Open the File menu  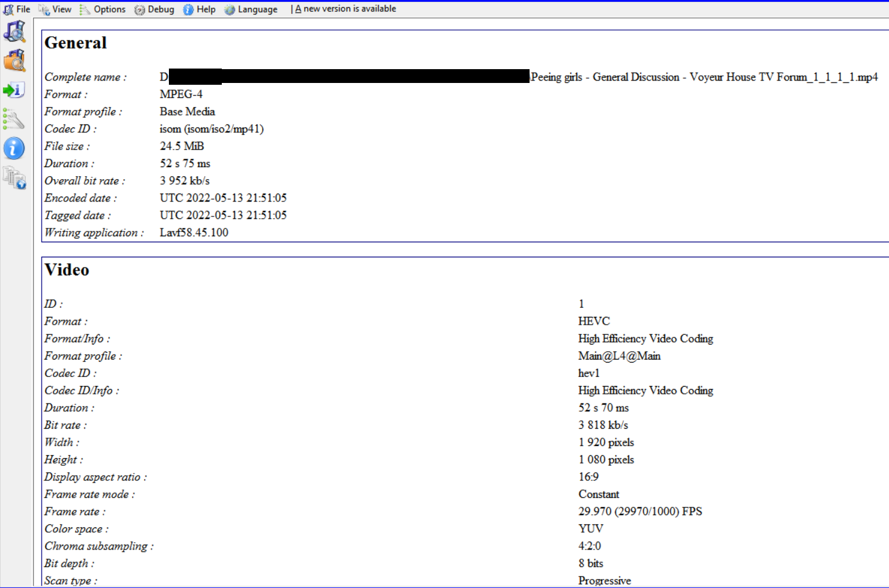coord(17,9)
